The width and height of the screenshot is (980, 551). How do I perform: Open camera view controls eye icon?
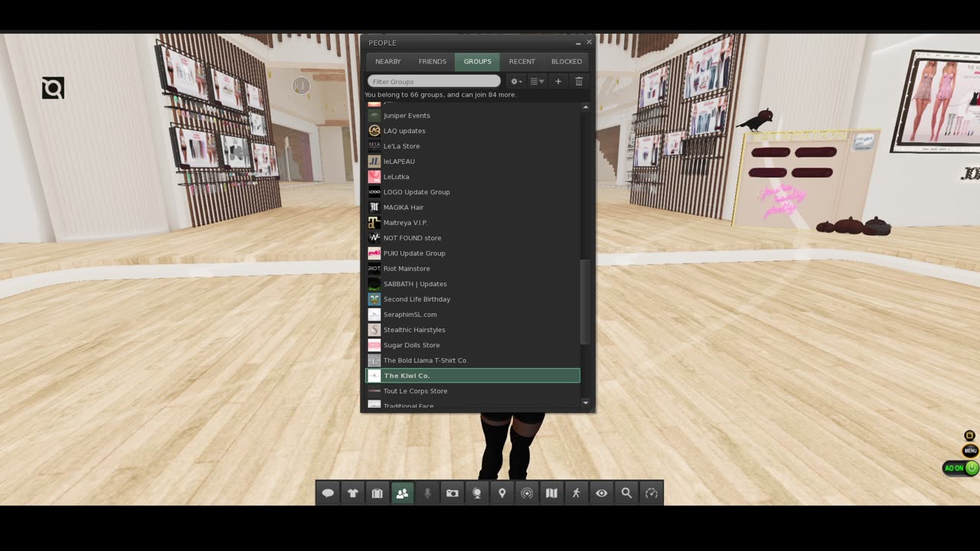pos(601,494)
